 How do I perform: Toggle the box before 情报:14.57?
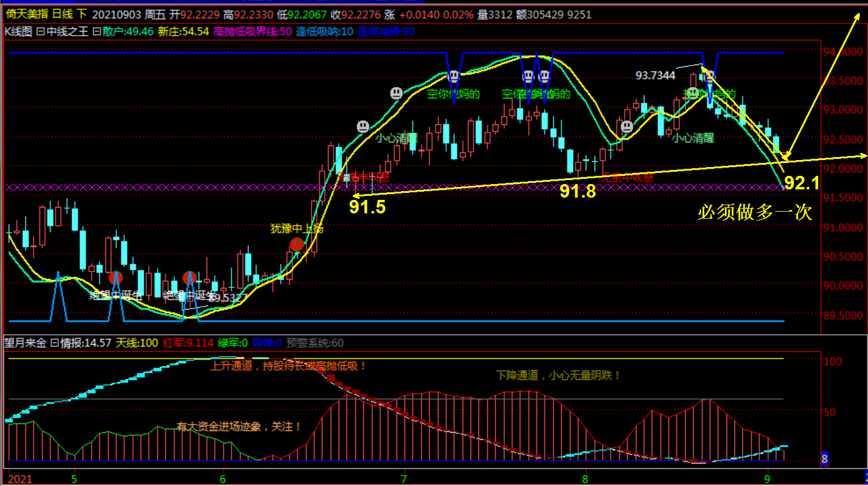55,343
